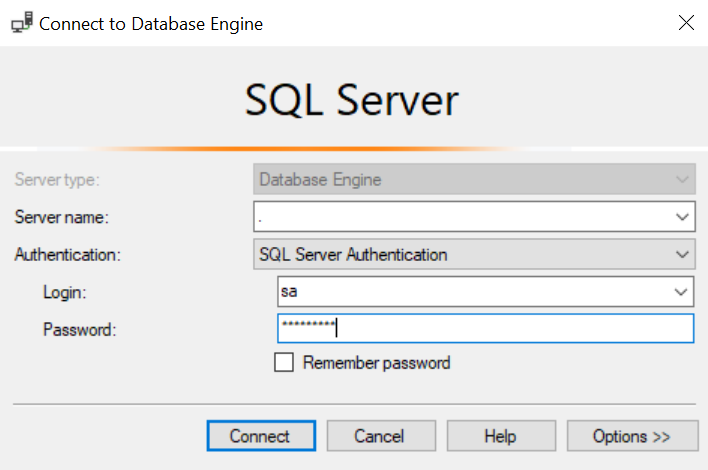This screenshot has width=708, height=470.
Task: Expand the Login dropdown arrow
Action: tap(683, 292)
